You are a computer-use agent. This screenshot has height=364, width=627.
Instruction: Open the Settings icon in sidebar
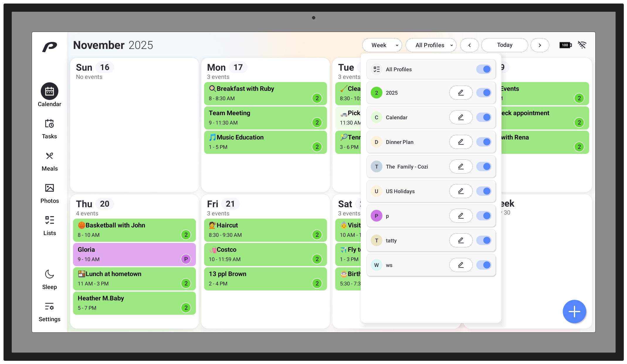(49, 307)
